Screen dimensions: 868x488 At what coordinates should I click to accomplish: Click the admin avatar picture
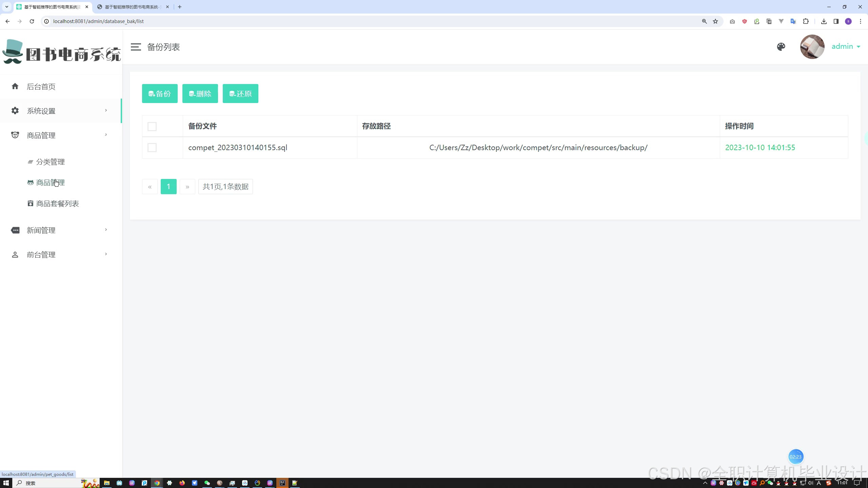point(812,47)
